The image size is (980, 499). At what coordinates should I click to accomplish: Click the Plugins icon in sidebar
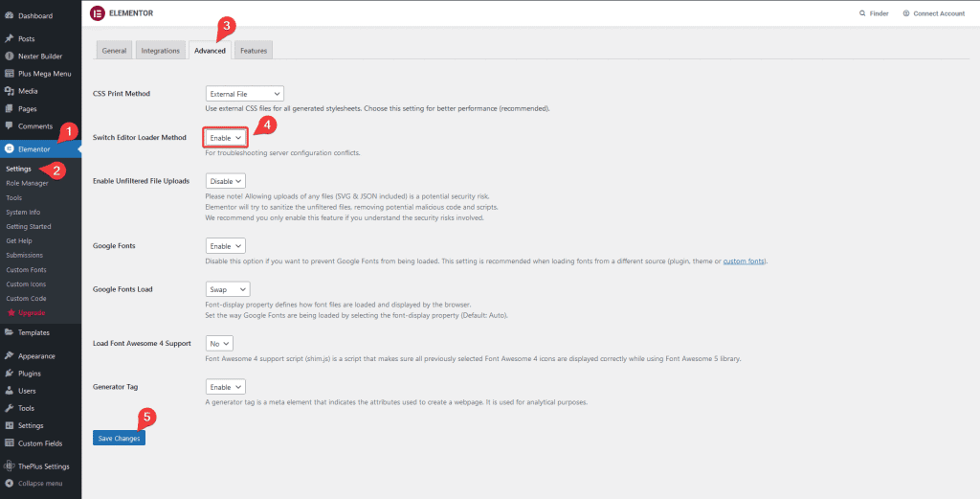click(9, 374)
